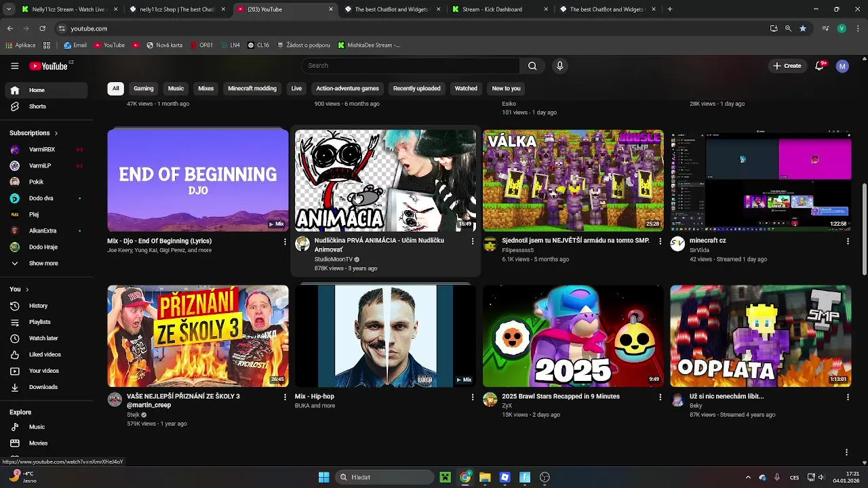
Task: Play the END OF BEGINNING mix thumbnail
Action: click(198, 180)
